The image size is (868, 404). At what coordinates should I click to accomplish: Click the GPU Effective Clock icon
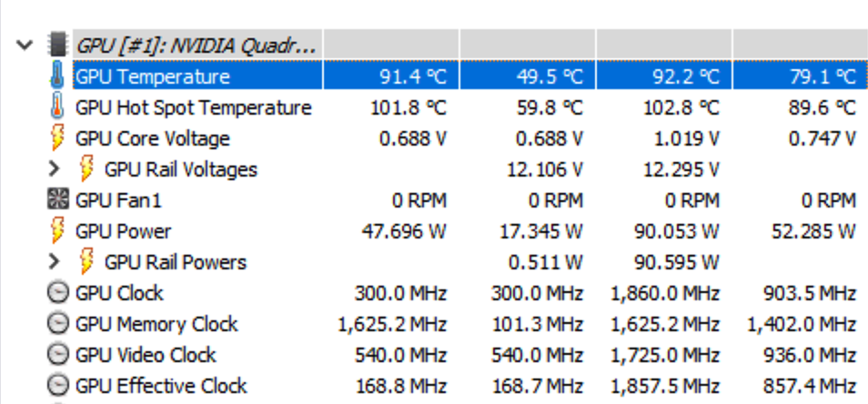click(x=58, y=386)
